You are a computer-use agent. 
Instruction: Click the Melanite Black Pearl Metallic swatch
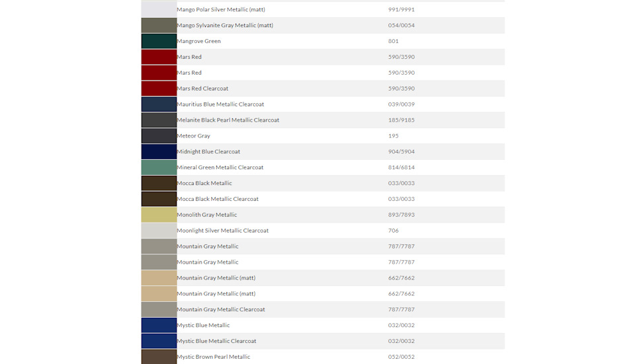click(x=159, y=120)
